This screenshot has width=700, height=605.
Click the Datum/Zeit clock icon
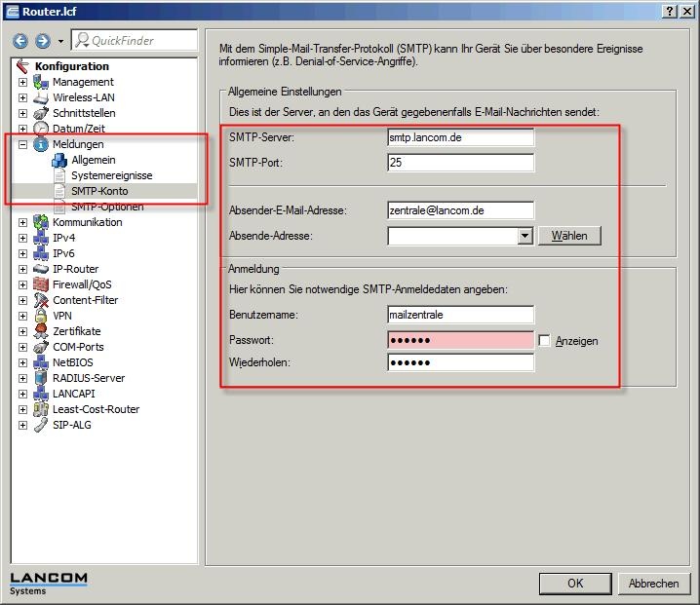pos(41,129)
